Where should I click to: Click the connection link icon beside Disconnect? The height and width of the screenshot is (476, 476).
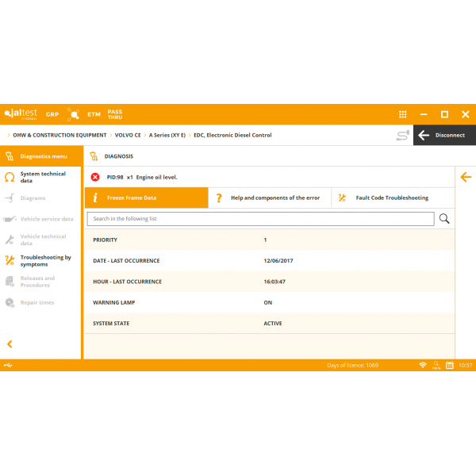tap(404, 135)
